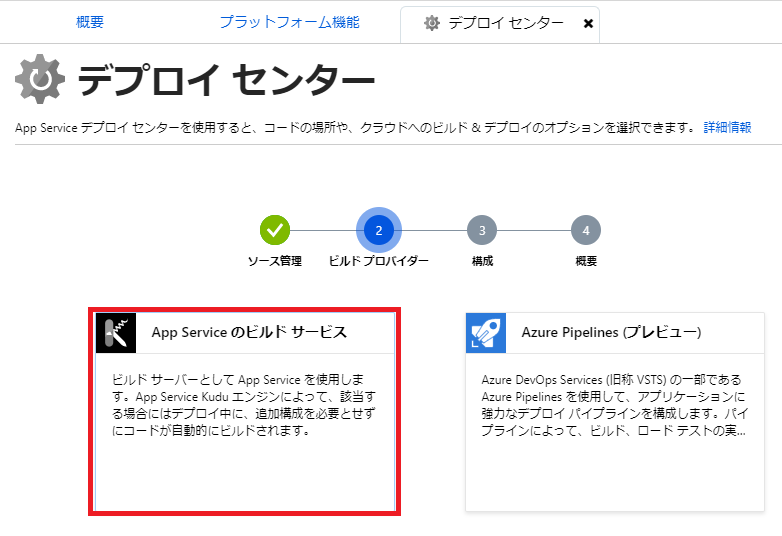Close the デプロイ センター tab
The height and width of the screenshot is (536, 782).
tap(588, 23)
